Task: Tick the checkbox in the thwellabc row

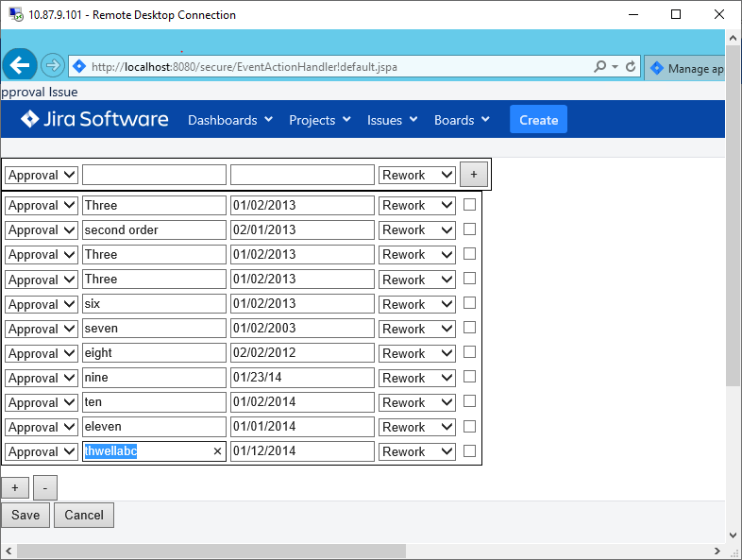Action: [x=469, y=451]
